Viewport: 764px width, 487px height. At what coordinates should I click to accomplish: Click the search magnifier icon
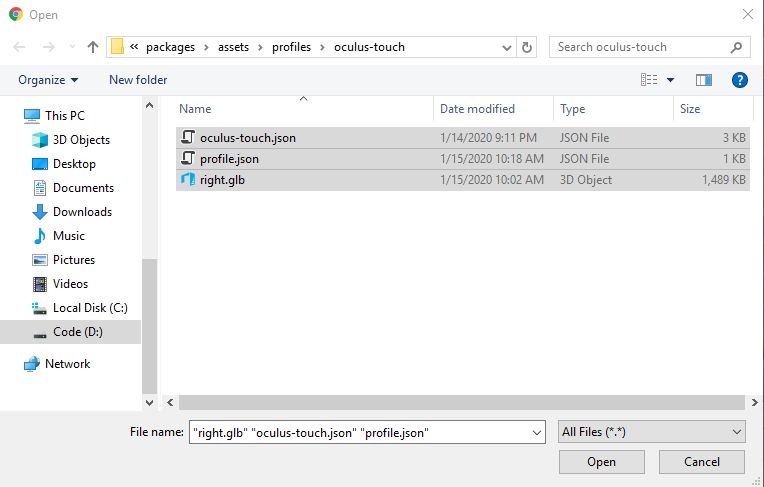(x=736, y=47)
